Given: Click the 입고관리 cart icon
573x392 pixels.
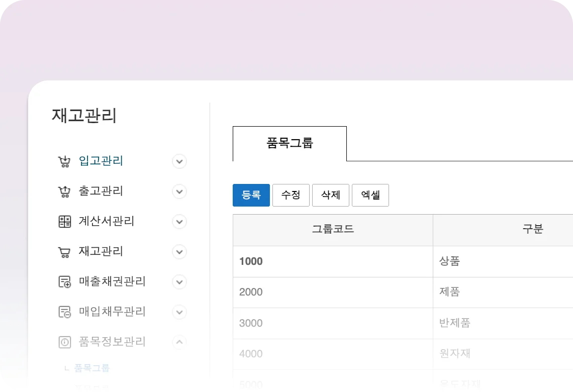Looking at the screenshot, I should click(x=64, y=161).
